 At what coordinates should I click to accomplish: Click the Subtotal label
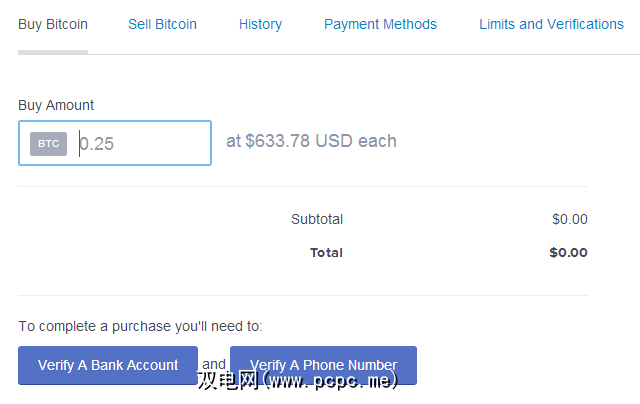[316, 219]
